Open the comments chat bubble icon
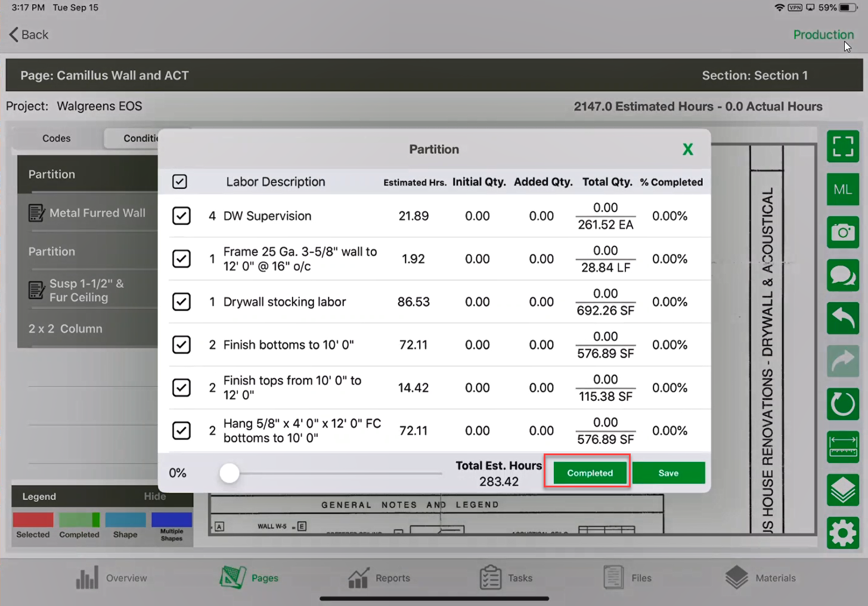Screen dimensions: 868x606 click(842, 275)
